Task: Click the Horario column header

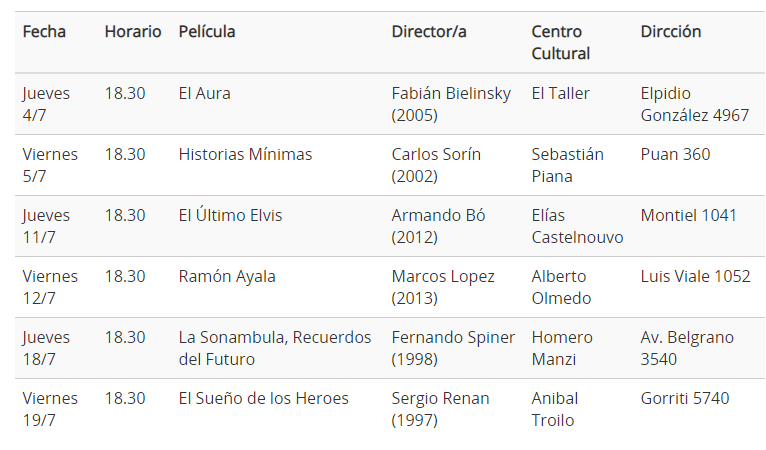Action: coord(133,32)
